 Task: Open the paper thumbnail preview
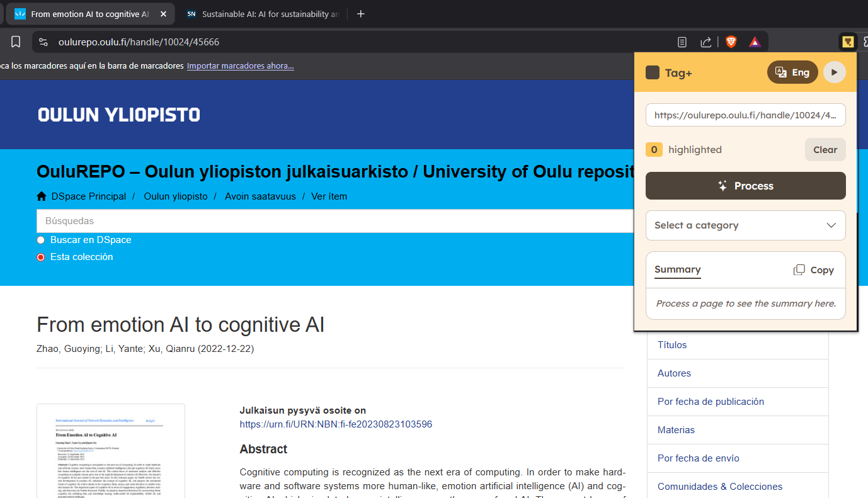pos(111,451)
